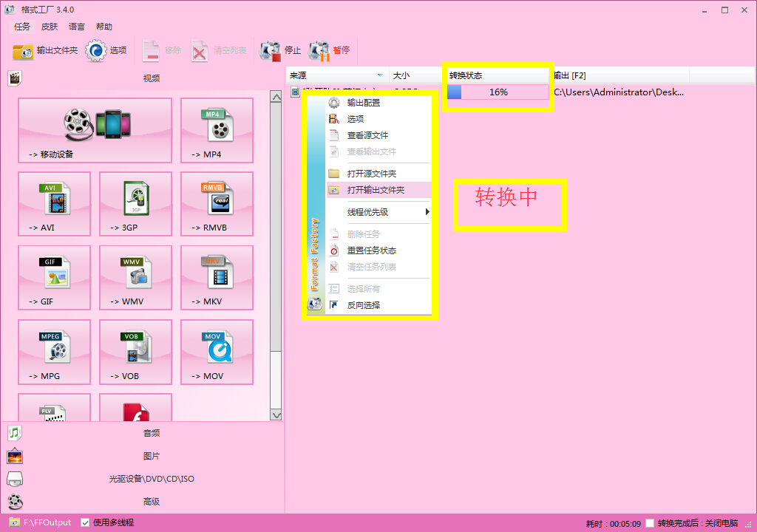Choose 选项 in the context menu
757x532 pixels.
pos(378,119)
